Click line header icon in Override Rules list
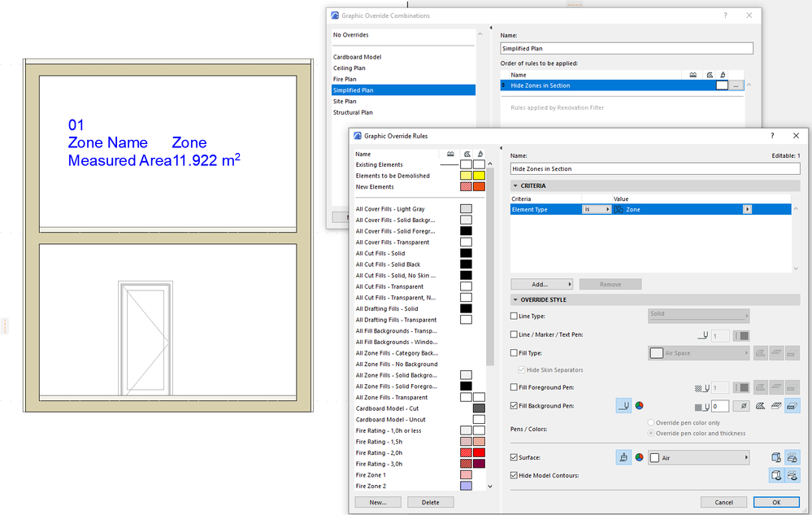Image resolution: width=812 pixels, height=515 pixels. pyautogui.click(x=450, y=154)
